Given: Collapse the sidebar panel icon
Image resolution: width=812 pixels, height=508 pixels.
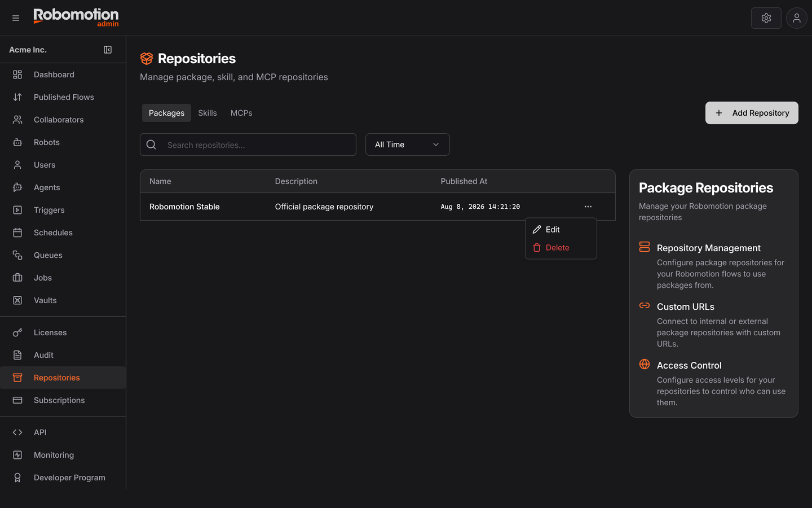Looking at the screenshot, I should (108, 50).
